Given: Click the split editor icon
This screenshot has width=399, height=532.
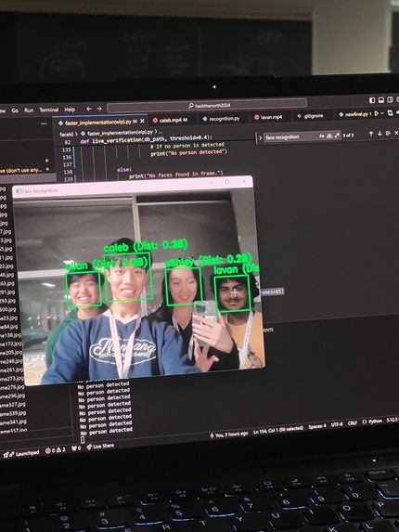Looking at the screenshot, I should pos(391,113).
